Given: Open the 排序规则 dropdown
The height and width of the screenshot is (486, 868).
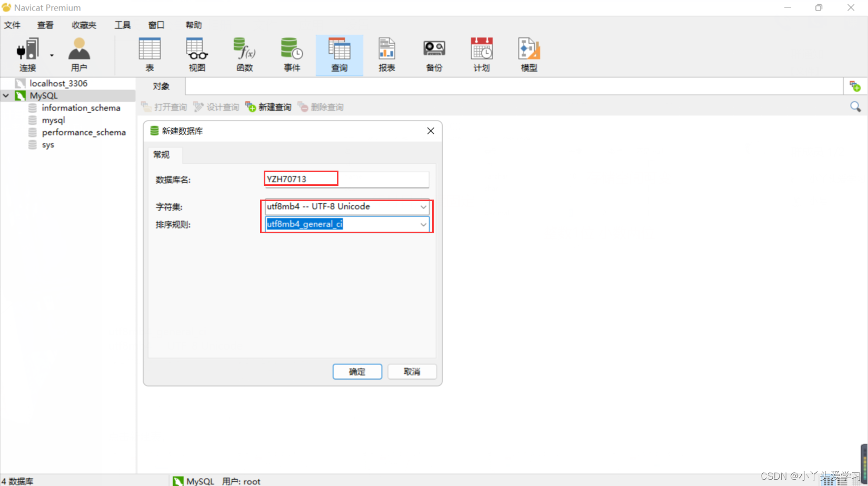Looking at the screenshot, I should 423,225.
